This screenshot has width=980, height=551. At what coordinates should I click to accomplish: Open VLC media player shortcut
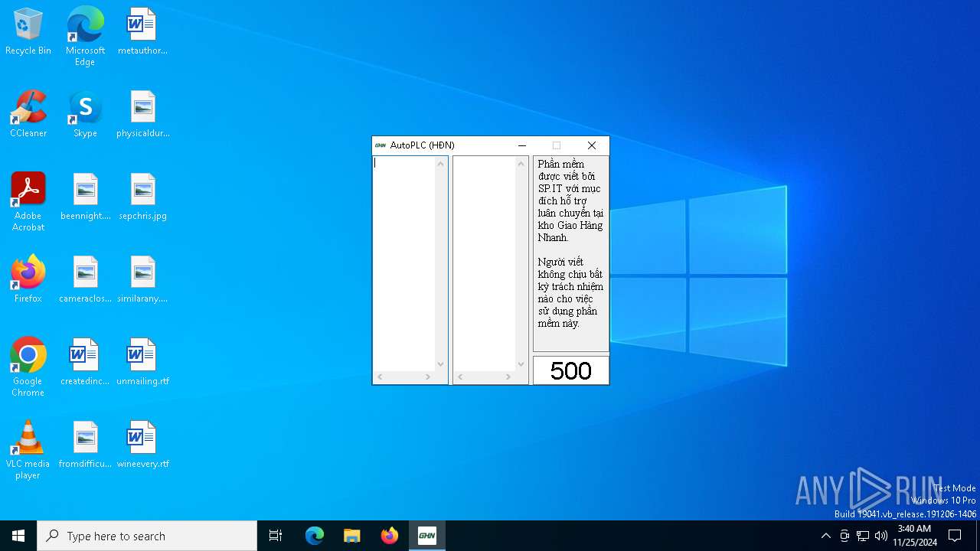[28, 450]
